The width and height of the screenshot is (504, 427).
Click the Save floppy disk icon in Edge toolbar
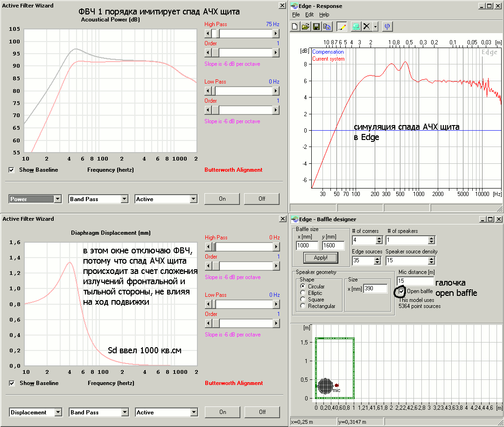click(316, 27)
